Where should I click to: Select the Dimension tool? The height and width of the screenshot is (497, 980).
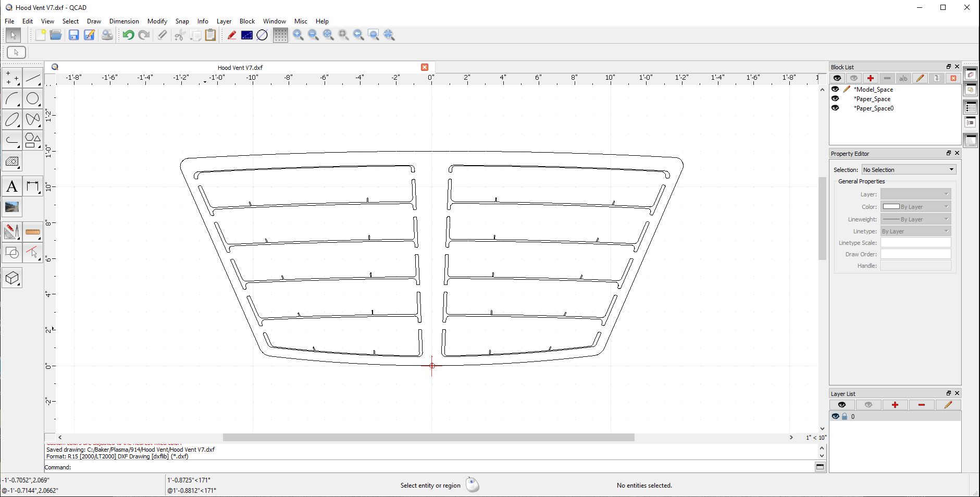pyautogui.click(x=32, y=187)
